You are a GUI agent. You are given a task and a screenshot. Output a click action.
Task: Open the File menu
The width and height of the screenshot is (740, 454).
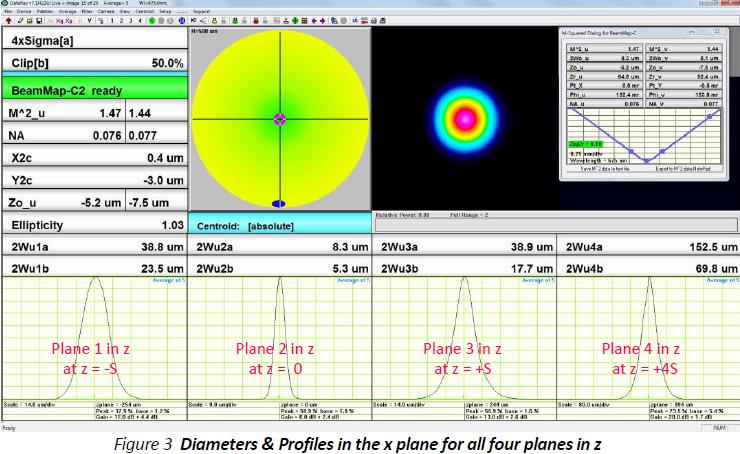coord(7,12)
